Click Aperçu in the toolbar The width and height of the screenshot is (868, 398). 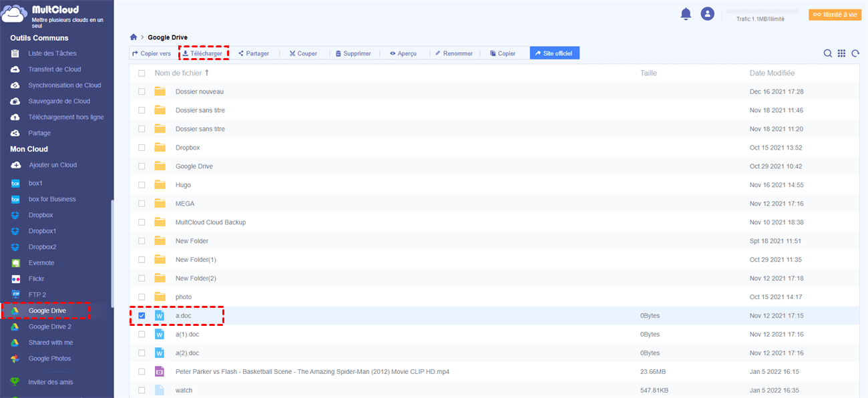403,53
